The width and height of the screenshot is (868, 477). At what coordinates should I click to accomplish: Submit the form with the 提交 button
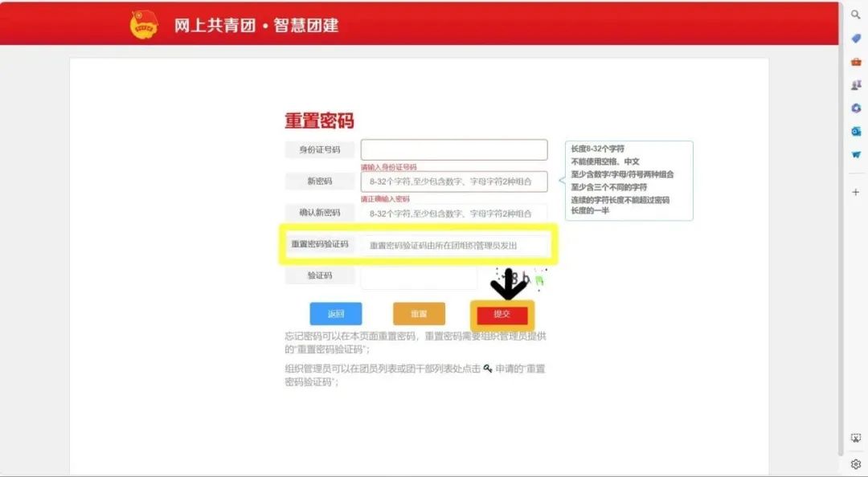pos(502,314)
